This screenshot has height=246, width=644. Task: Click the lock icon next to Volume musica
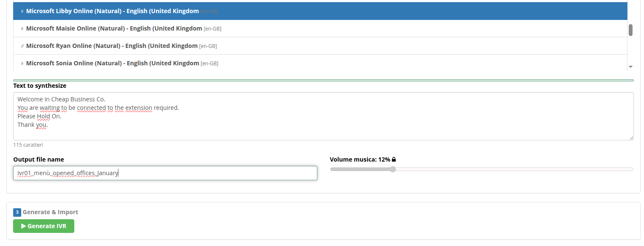(394, 159)
